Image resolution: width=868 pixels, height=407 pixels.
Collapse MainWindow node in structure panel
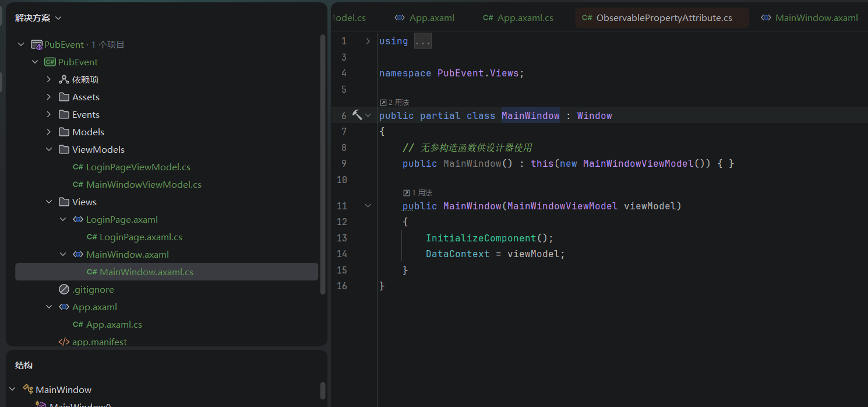point(12,390)
